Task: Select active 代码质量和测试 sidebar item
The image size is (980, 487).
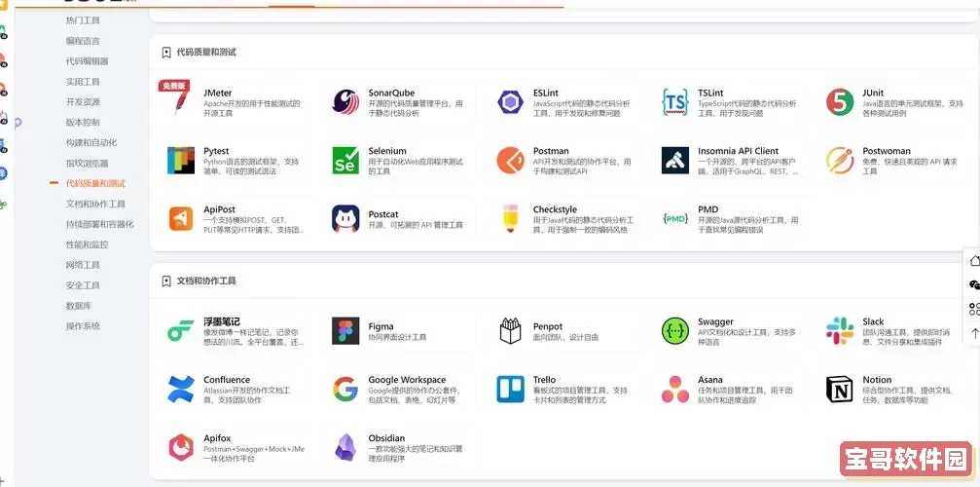Action: pyautogui.click(x=95, y=184)
